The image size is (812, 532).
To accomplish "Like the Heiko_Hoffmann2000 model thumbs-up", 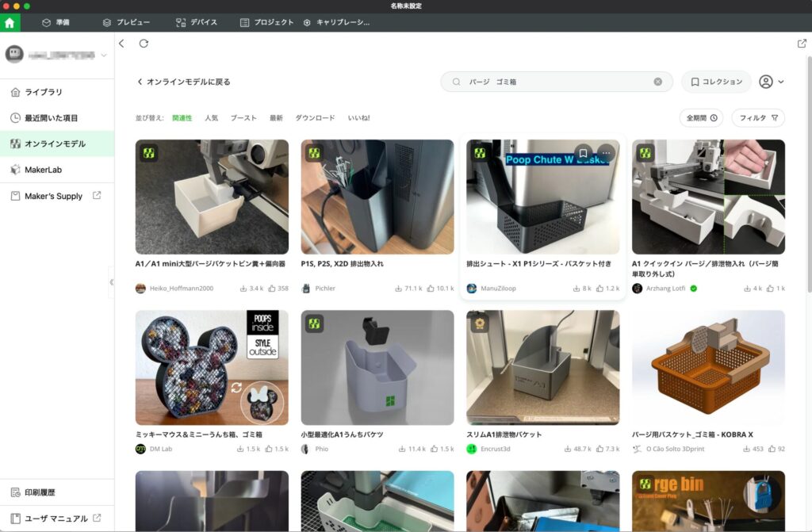I will point(271,289).
